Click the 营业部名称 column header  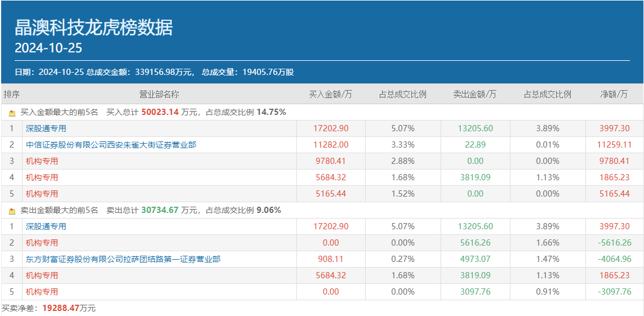(159, 94)
